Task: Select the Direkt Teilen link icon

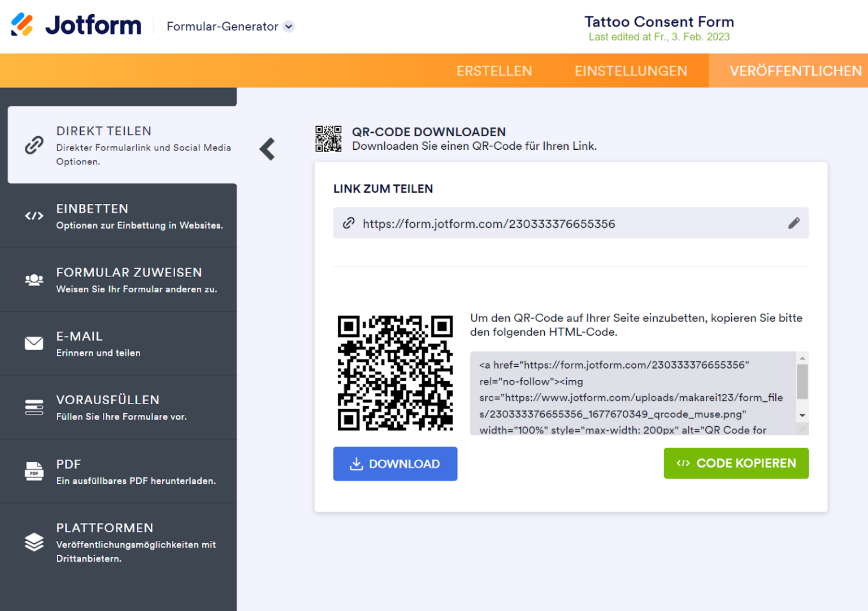Action: point(34,145)
